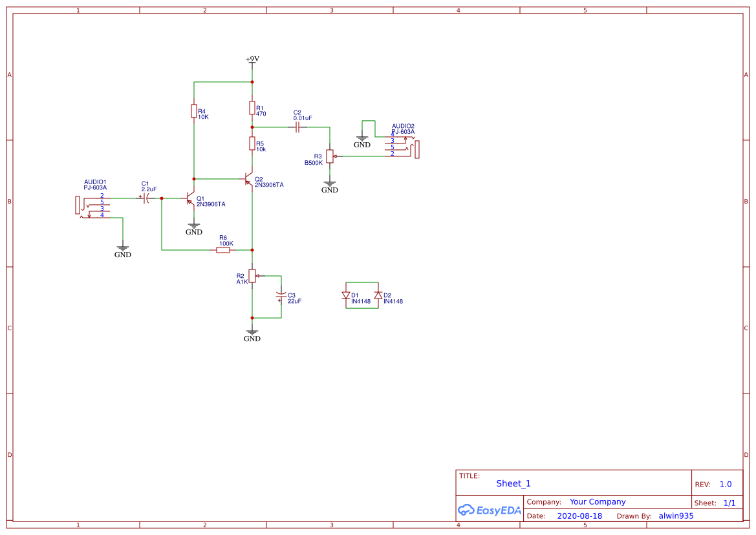Click the Sheet_1 title text
This screenshot has height=535, width=756.
tap(513, 483)
